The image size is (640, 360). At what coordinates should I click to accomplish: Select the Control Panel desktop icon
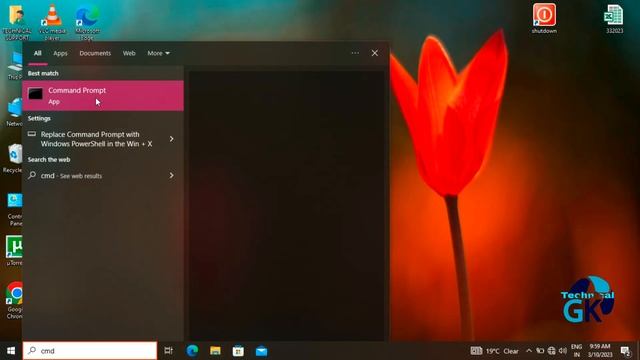(x=15, y=209)
